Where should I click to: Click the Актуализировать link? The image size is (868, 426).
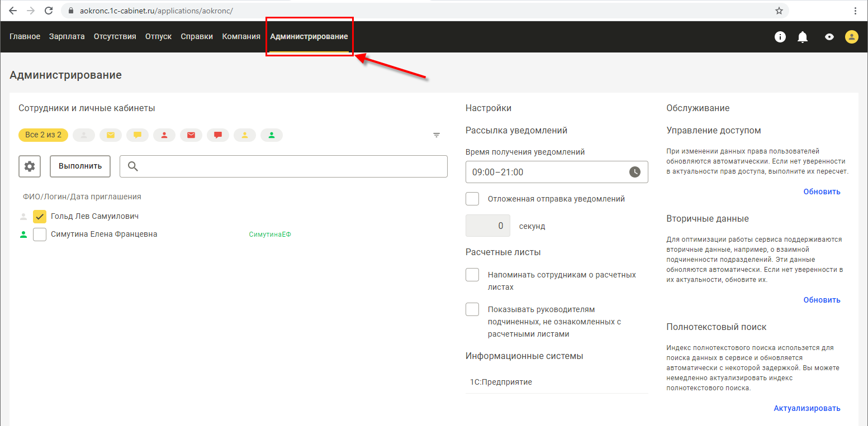[x=807, y=408]
